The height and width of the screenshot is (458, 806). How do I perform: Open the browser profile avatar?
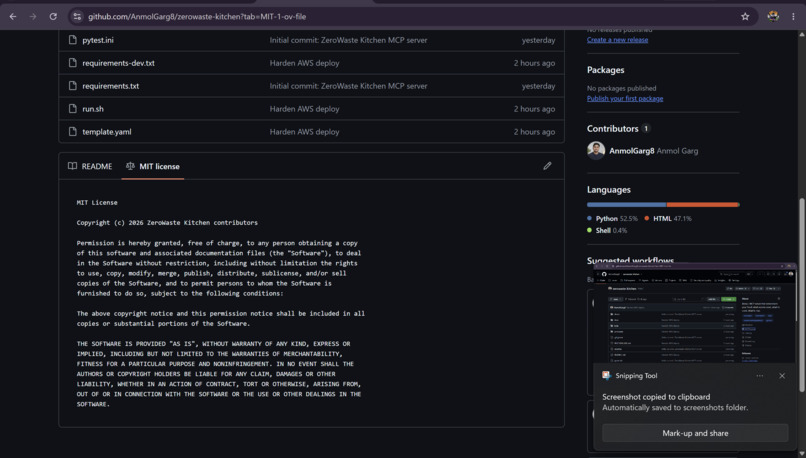point(773,16)
